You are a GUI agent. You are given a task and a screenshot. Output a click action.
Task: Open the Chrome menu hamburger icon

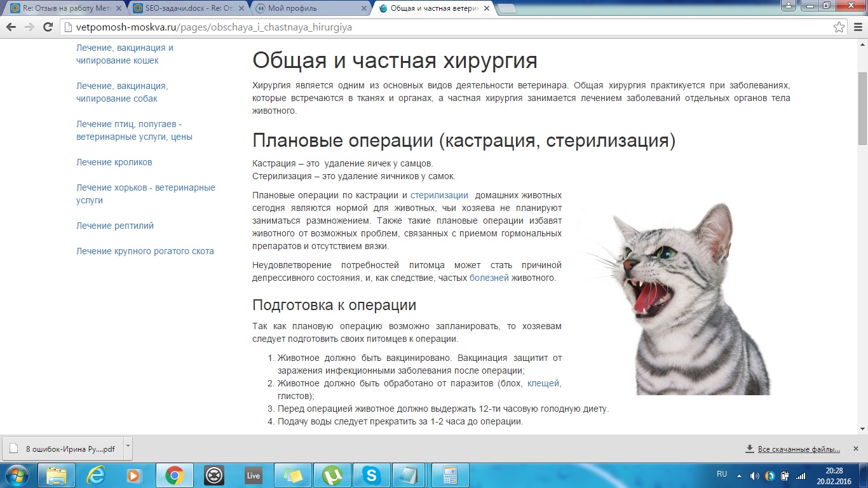[857, 27]
